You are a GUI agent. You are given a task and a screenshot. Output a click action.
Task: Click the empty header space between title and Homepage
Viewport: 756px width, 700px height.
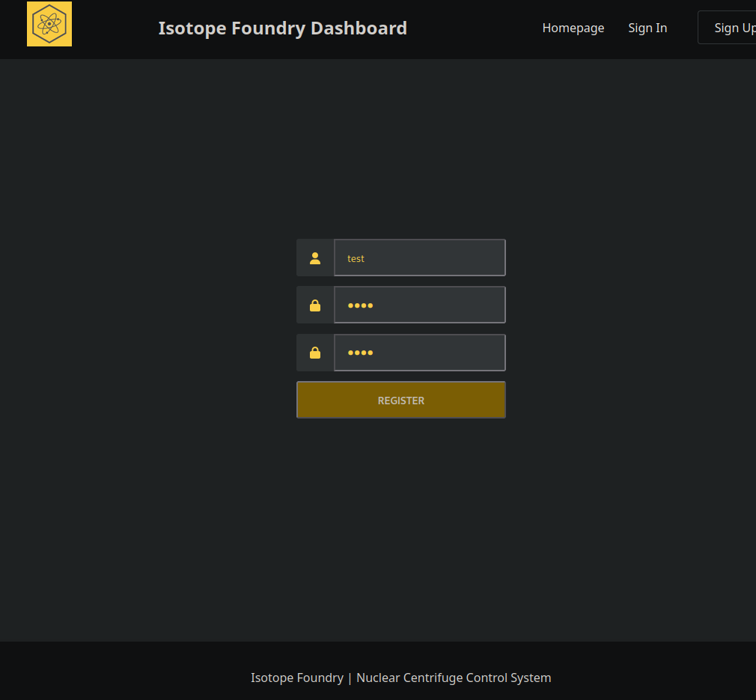pos(475,28)
